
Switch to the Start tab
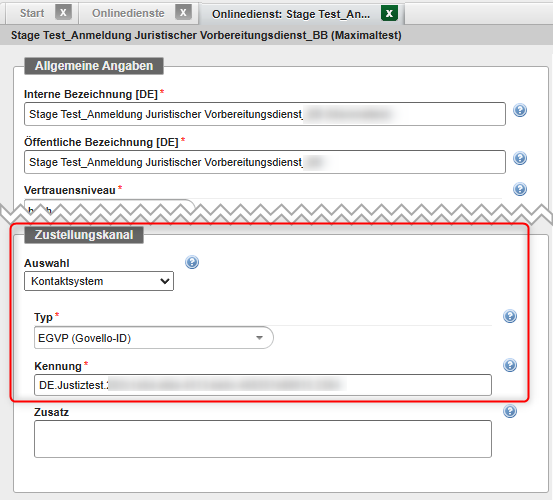32,13
